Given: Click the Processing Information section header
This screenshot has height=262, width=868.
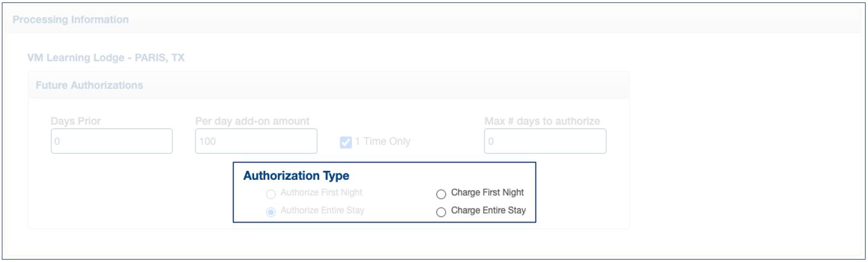Looking at the screenshot, I should (x=71, y=20).
